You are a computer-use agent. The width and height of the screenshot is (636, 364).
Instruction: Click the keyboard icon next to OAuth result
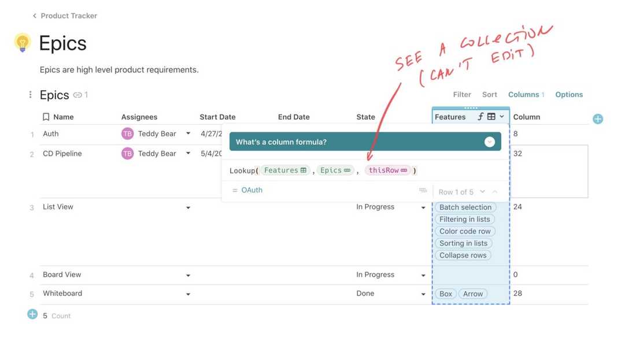(x=423, y=190)
